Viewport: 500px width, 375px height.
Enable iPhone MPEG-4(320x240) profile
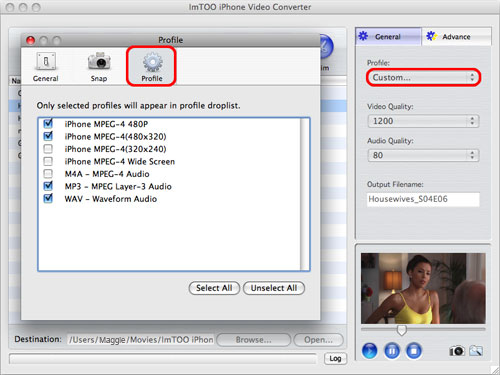click(x=48, y=149)
